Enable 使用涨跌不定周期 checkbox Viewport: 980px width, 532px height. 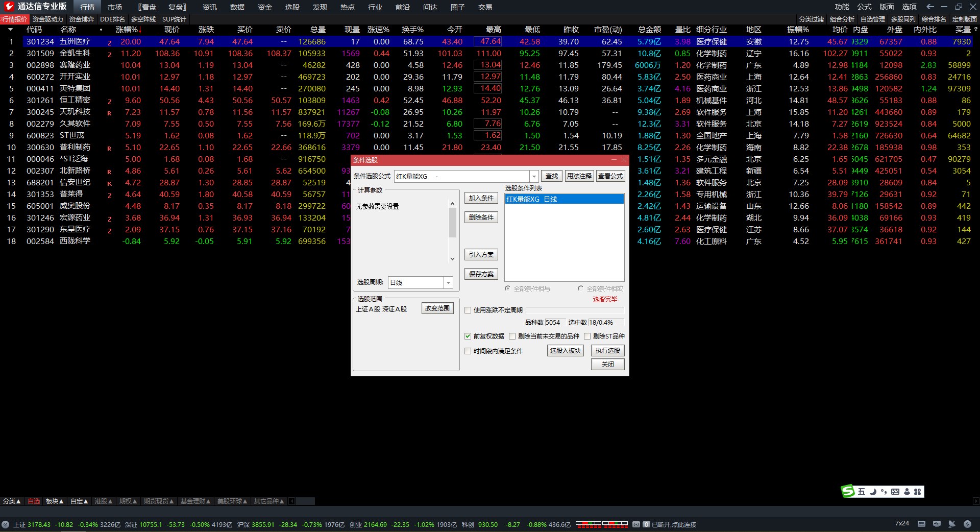(468, 310)
